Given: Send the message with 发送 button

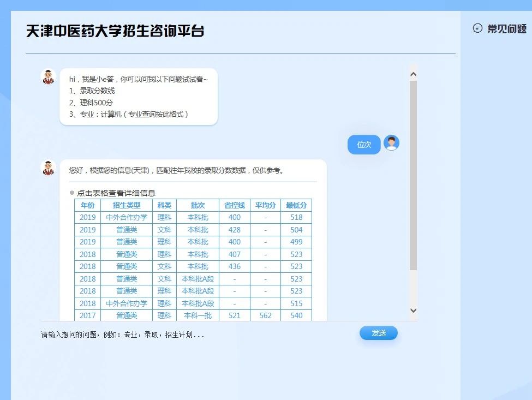Looking at the screenshot, I should coord(379,333).
